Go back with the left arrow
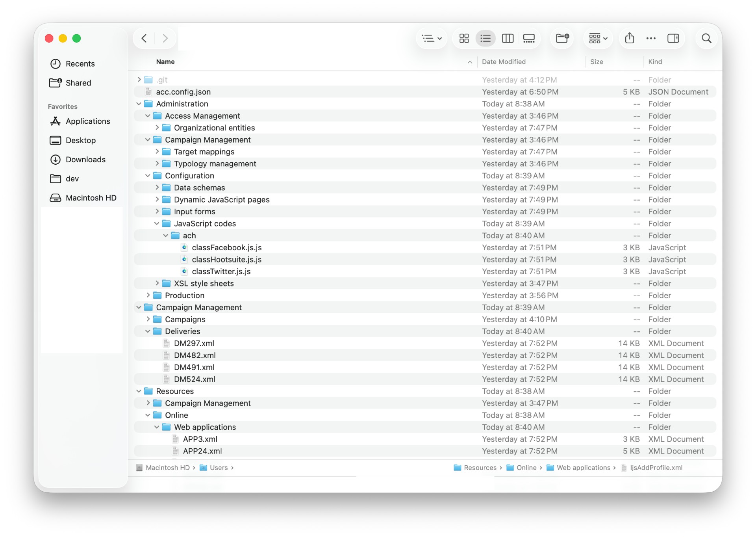 [144, 38]
